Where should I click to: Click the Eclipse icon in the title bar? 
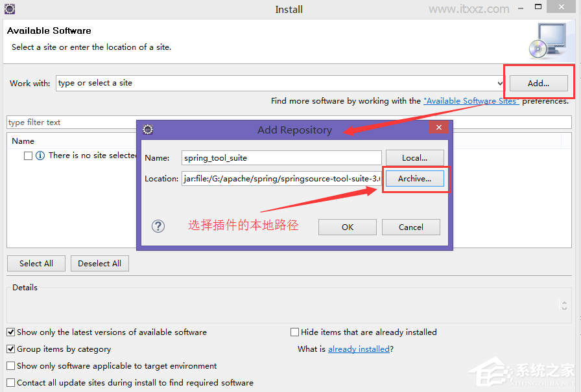coord(9,9)
